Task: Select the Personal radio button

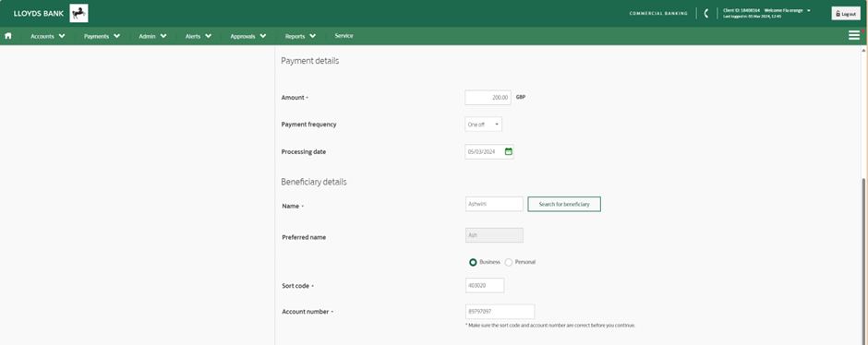Action: (x=508, y=262)
